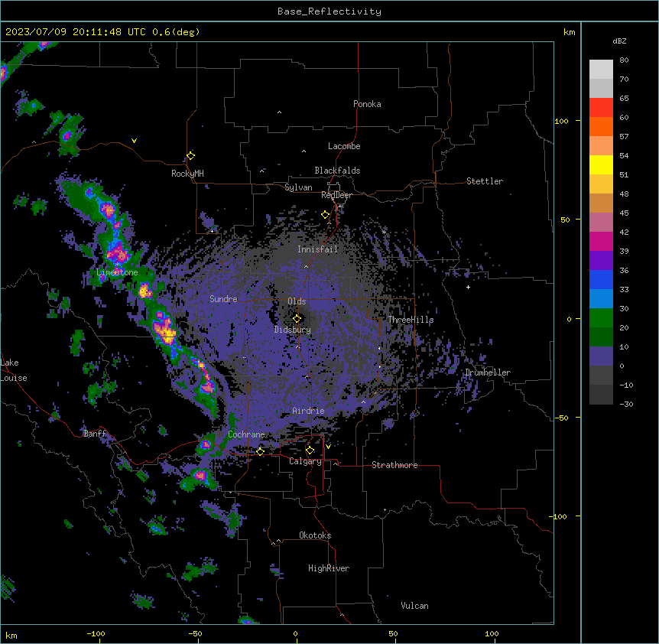Click the RockyMH label

point(187,174)
